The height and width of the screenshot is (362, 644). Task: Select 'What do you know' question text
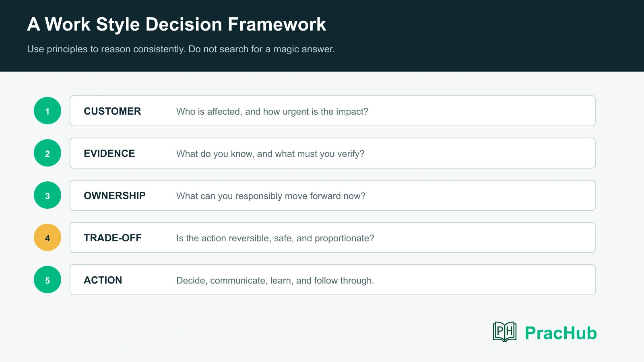(270, 154)
